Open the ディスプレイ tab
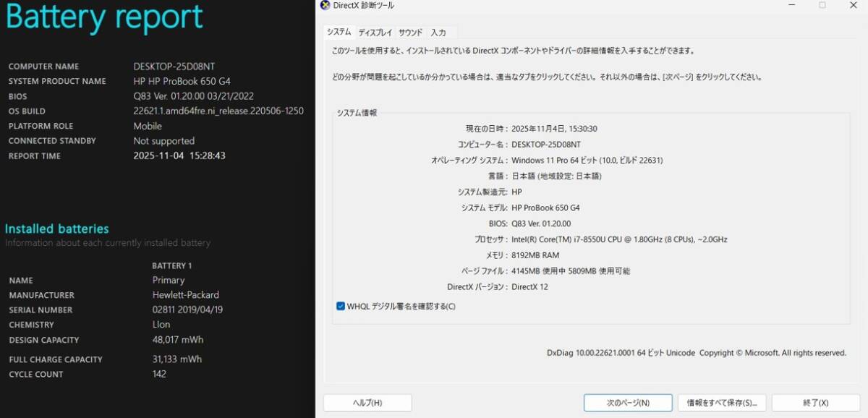The image size is (868, 418). point(375,33)
